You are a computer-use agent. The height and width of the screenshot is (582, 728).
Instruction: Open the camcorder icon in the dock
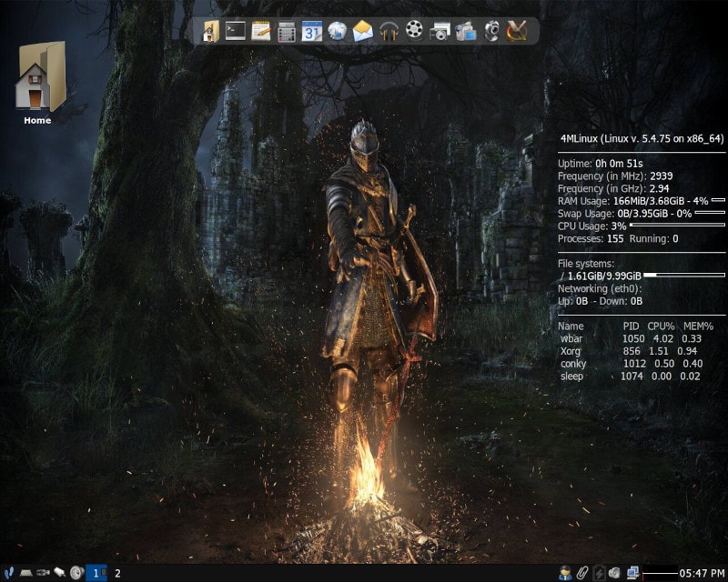click(x=466, y=31)
